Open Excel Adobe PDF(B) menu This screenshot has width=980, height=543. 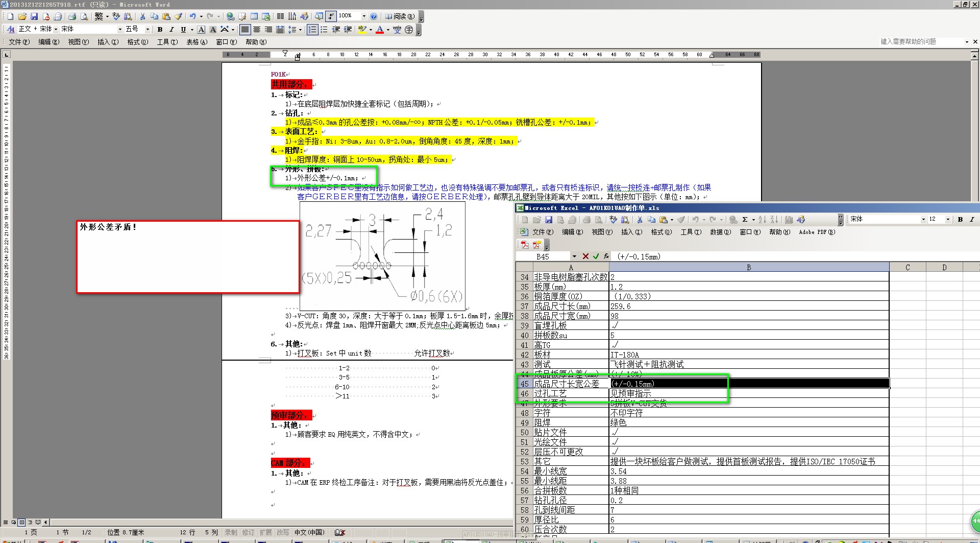817,232
